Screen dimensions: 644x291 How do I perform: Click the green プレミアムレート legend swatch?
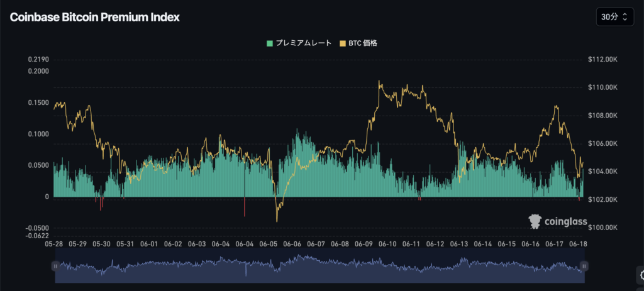click(x=270, y=43)
